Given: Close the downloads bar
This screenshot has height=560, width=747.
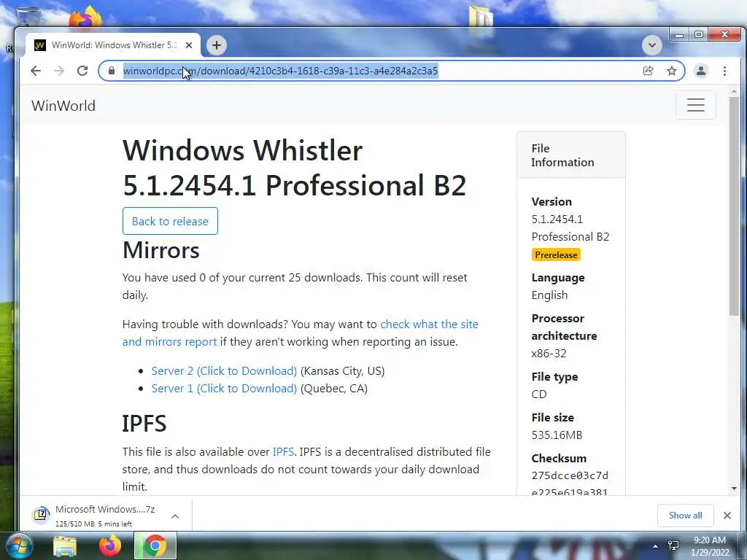Looking at the screenshot, I should [727, 516].
